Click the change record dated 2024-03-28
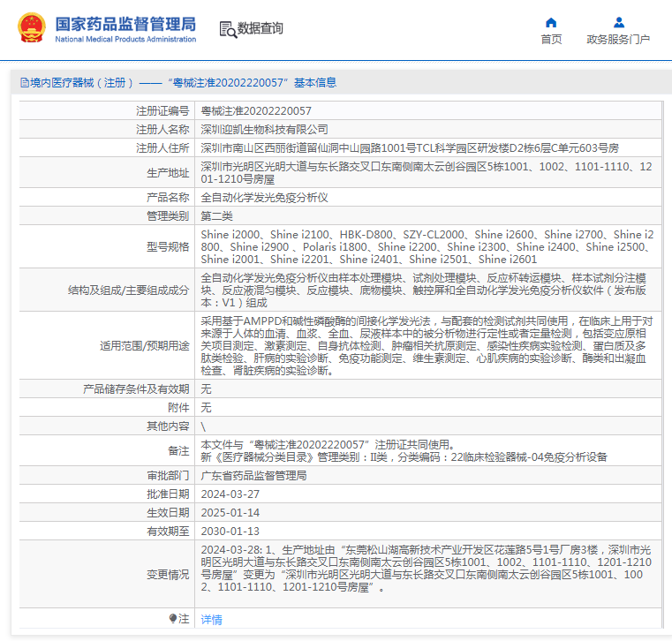 (x=427, y=569)
